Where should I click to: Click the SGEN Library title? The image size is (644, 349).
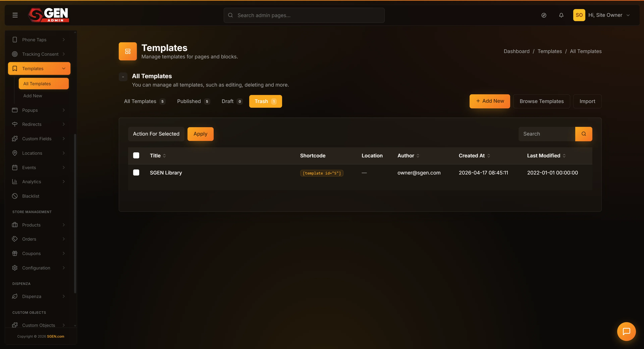pos(166,173)
